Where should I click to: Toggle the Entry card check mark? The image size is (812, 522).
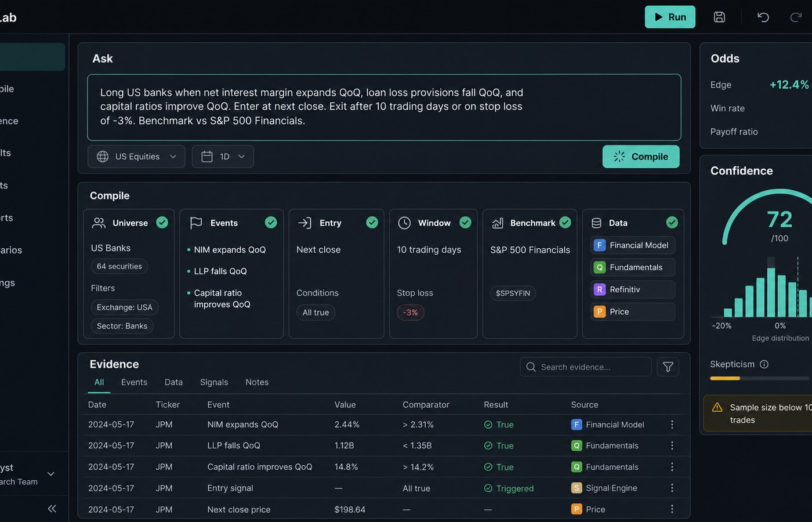point(372,222)
